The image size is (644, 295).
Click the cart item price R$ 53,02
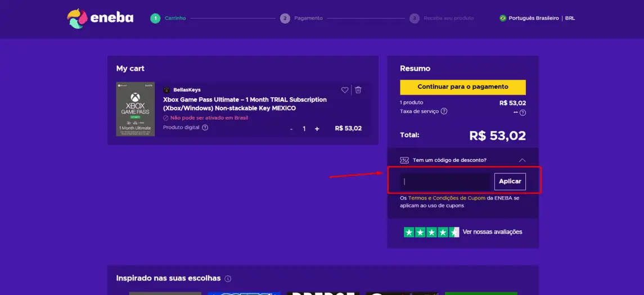coord(348,129)
